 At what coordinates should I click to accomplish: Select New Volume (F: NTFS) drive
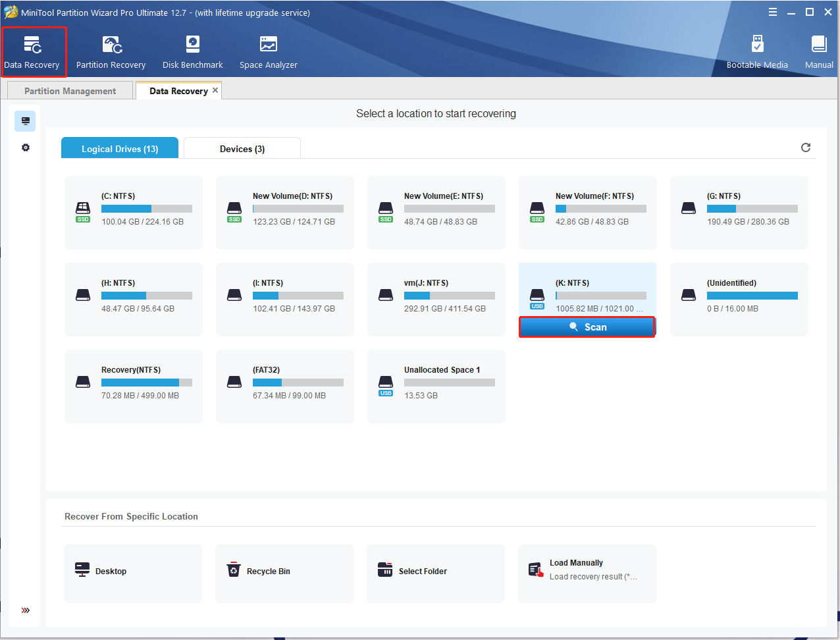(x=588, y=213)
